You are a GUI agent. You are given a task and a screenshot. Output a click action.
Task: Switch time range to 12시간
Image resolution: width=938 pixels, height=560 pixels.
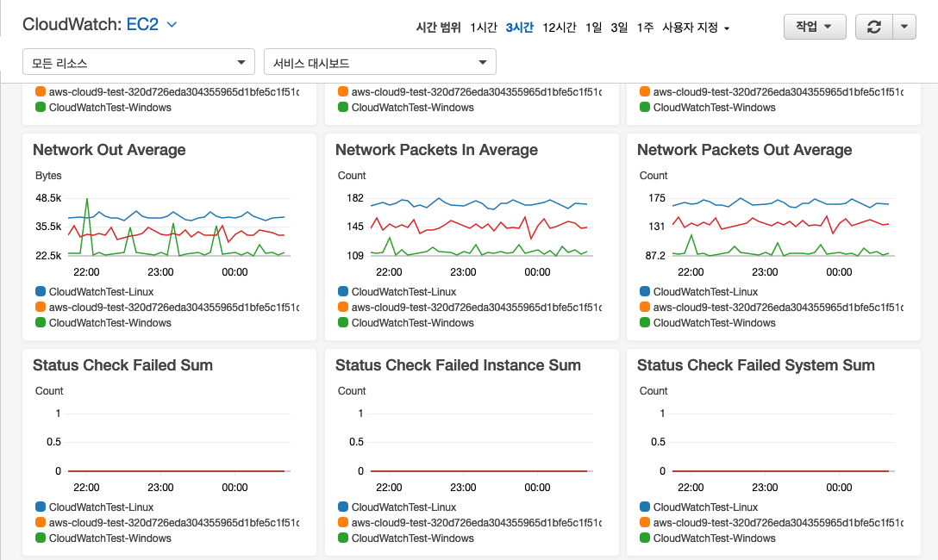559,28
